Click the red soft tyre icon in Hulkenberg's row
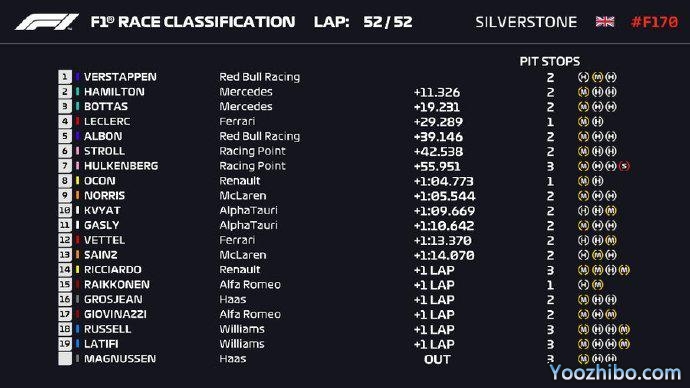This screenshot has width=690, height=388. click(624, 166)
